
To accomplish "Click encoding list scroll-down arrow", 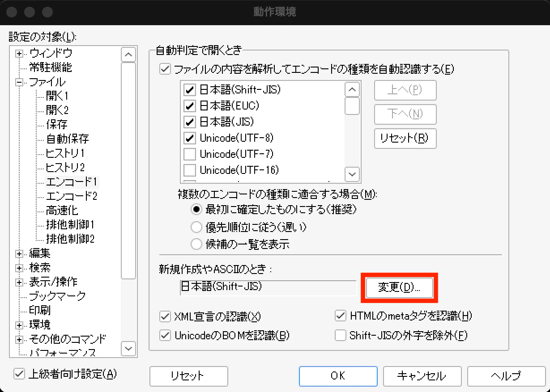I will [353, 174].
